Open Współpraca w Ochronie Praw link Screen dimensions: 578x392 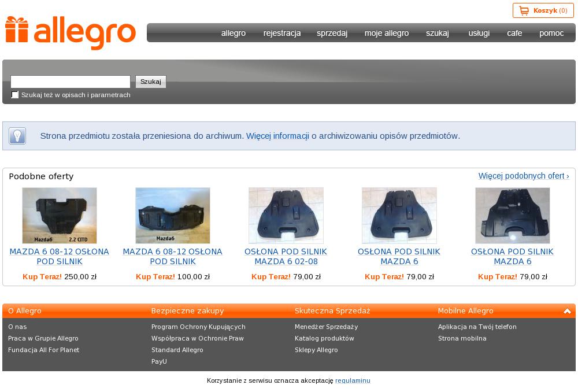click(x=198, y=338)
